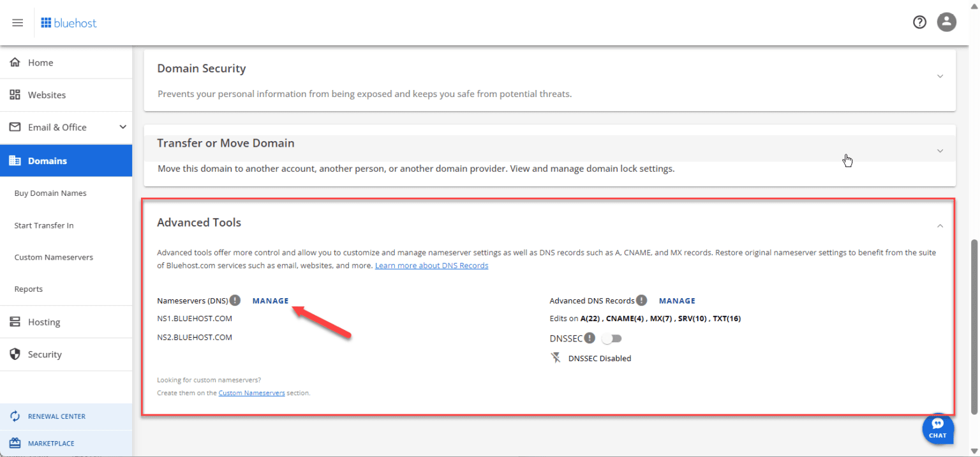Click MANAGE next to Nameservers (DNS)
This screenshot has height=457, width=980.
[270, 301]
